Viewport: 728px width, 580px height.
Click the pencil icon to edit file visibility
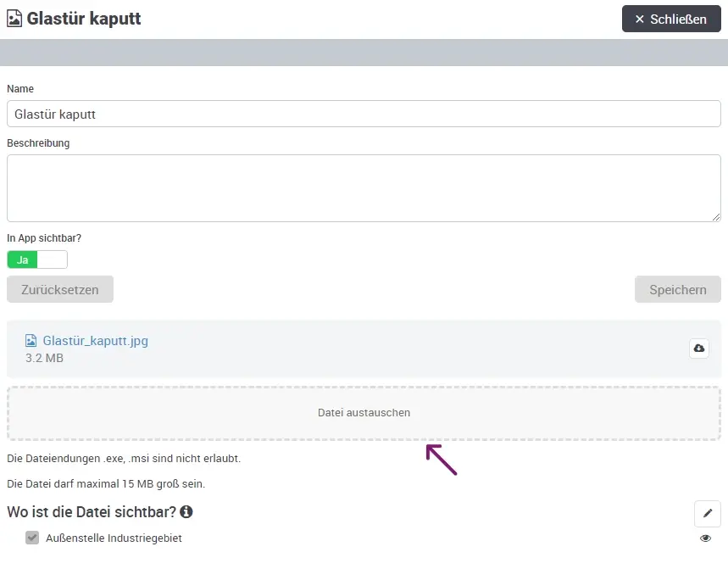pyautogui.click(x=708, y=513)
